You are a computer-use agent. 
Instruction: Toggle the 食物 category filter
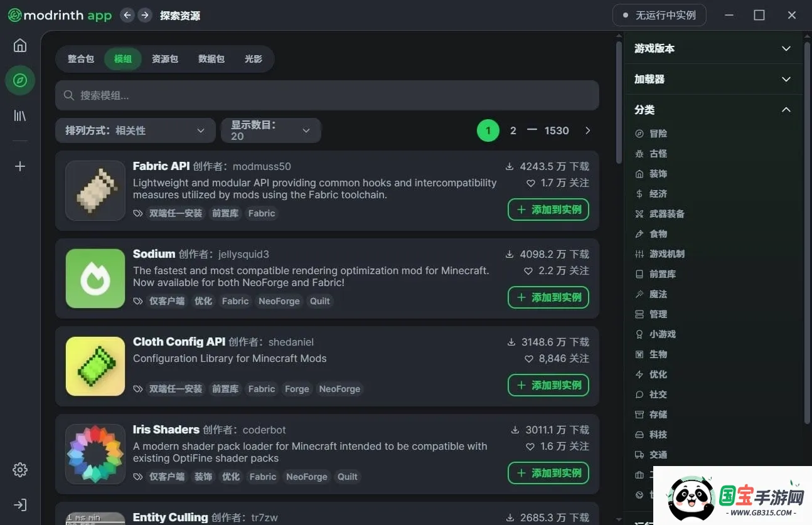pyautogui.click(x=651, y=234)
